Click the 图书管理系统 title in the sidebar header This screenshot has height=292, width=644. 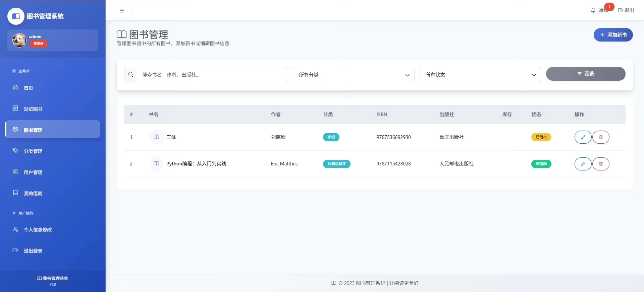45,16
